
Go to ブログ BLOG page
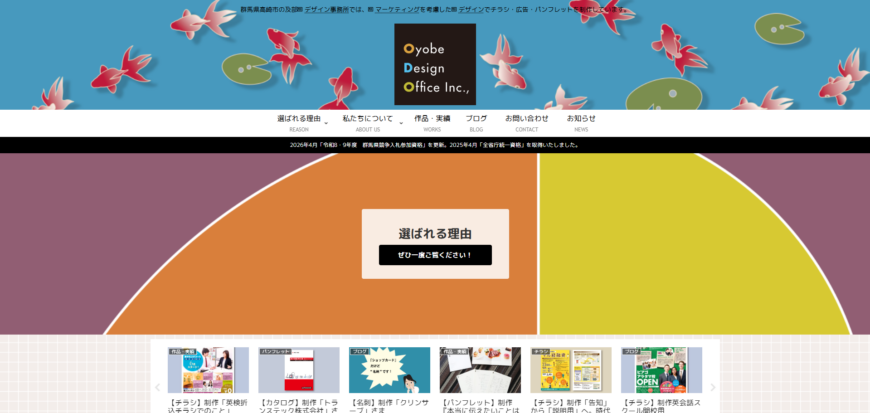(x=476, y=123)
